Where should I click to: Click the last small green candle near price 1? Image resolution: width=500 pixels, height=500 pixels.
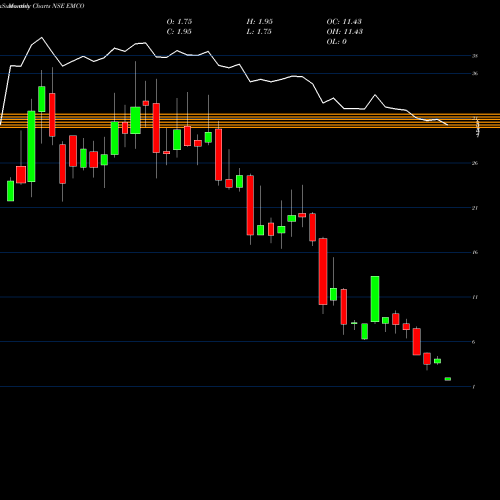point(448,379)
